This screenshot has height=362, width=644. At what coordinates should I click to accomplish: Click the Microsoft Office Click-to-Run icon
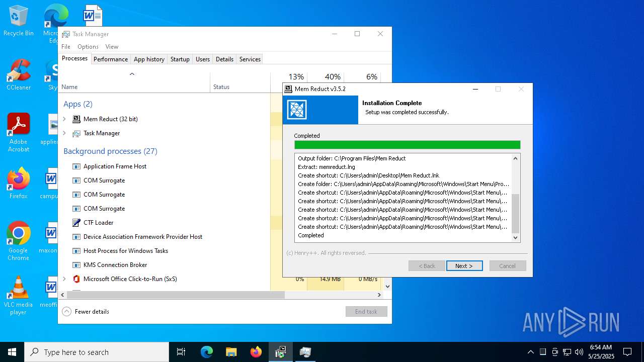[x=76, y=279]
